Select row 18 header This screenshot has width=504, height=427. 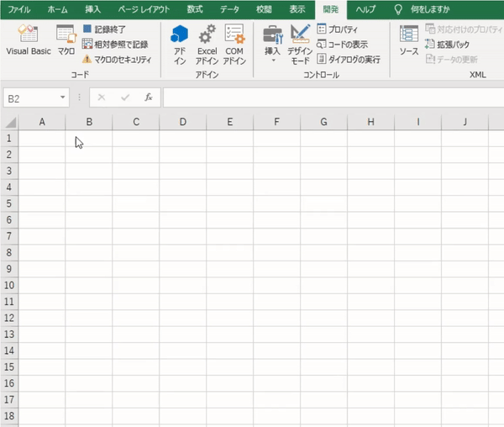click(9, 416)
